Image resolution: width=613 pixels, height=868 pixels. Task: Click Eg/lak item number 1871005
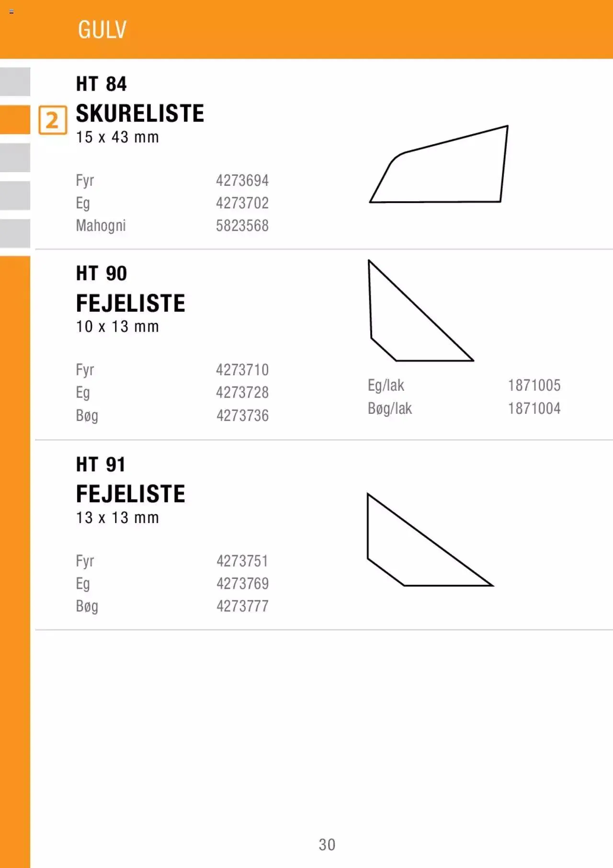coord(534,385)
